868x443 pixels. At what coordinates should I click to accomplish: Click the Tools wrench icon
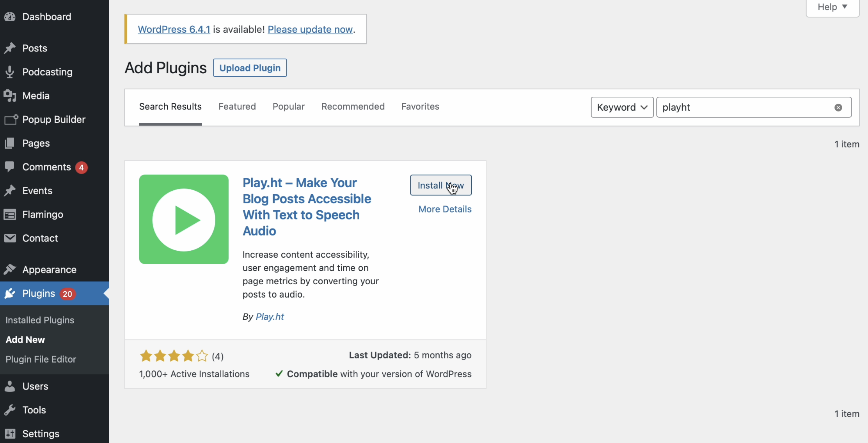point(10,410)
